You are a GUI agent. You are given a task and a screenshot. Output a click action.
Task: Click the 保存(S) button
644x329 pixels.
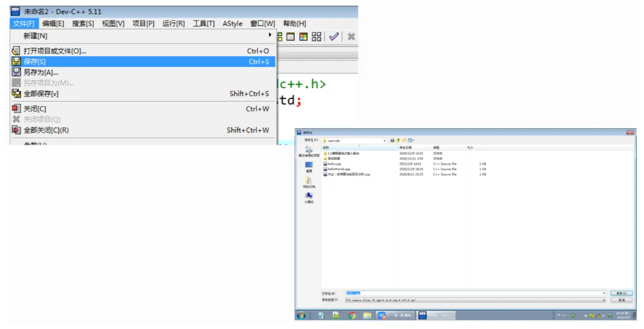tap(621, 293)
